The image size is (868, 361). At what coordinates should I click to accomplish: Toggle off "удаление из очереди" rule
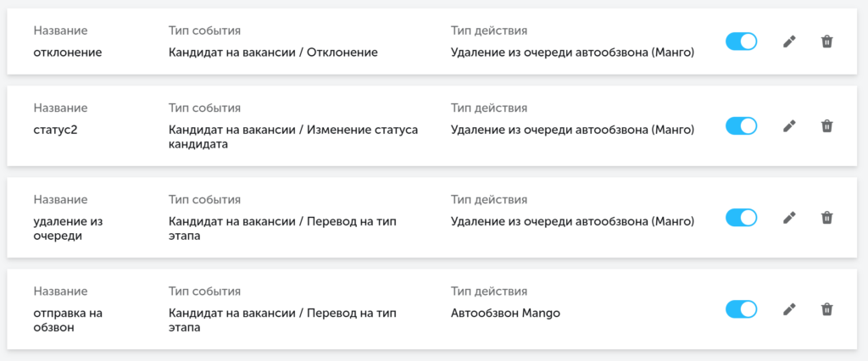tap(741, 218)
